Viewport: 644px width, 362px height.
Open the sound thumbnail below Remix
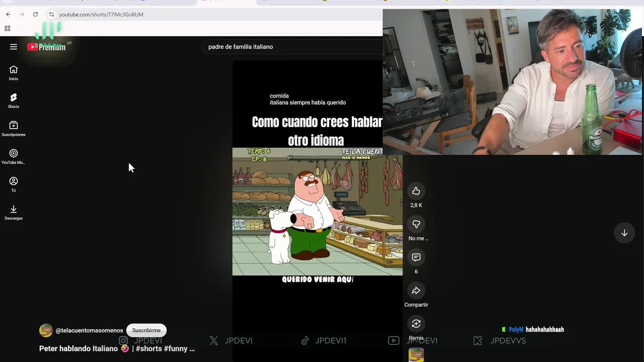click(416, 354)
